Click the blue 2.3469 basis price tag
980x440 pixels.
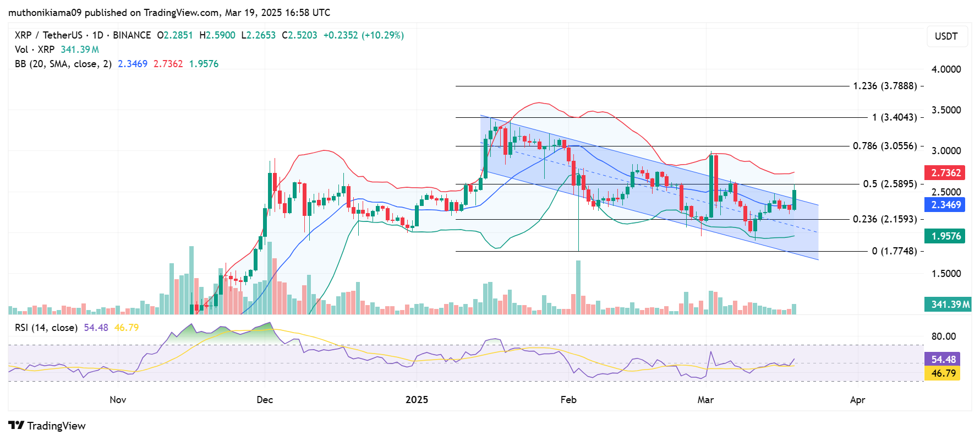(x=945, y=205)
